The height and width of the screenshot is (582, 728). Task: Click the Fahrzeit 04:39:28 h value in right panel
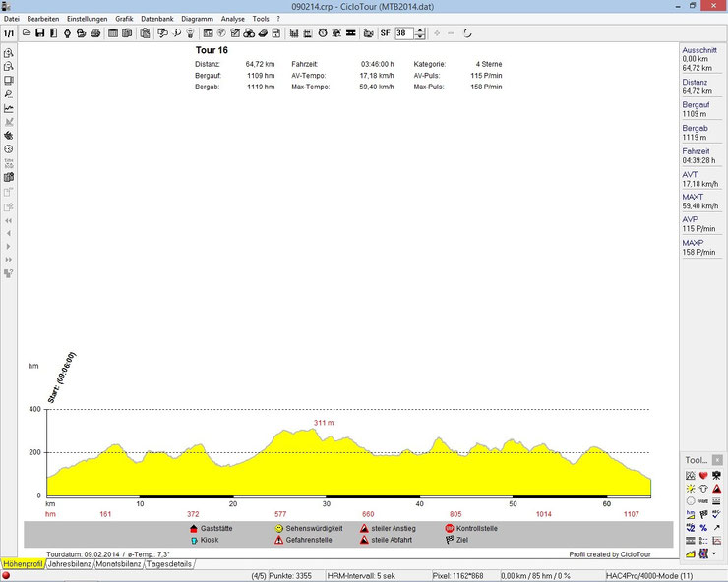[698, 160]
